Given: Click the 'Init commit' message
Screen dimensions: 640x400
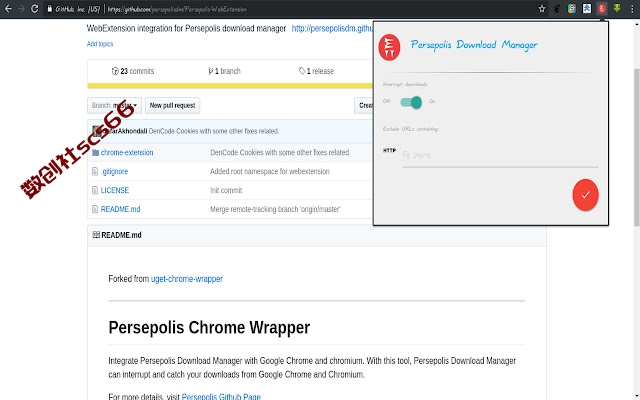Looking at the screenshot, I should (x=226, y=190).
